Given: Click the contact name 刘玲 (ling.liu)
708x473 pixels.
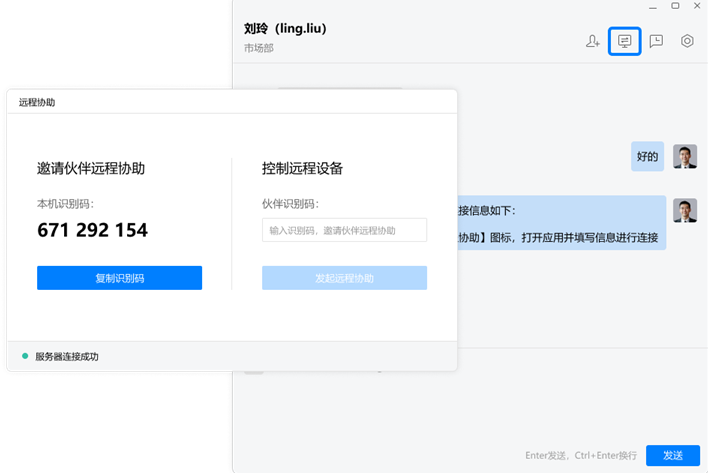Looking at the screenshot, I should click(285, 28).
